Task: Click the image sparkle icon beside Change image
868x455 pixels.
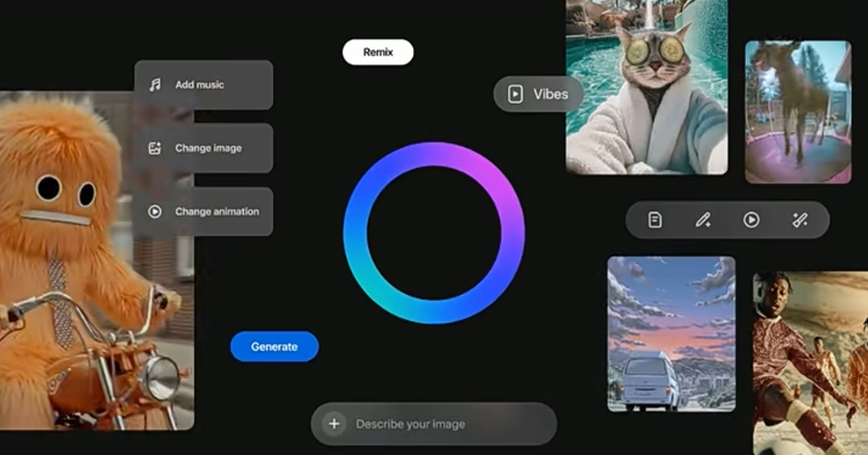Action: click(x=155, y=148)
